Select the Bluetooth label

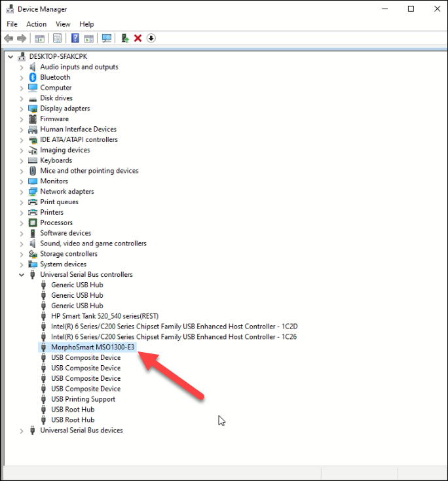tap(55, 77)
